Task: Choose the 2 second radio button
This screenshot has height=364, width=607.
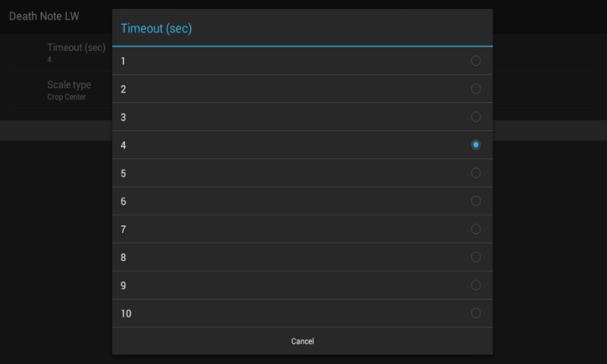Action: click(476, 89)
